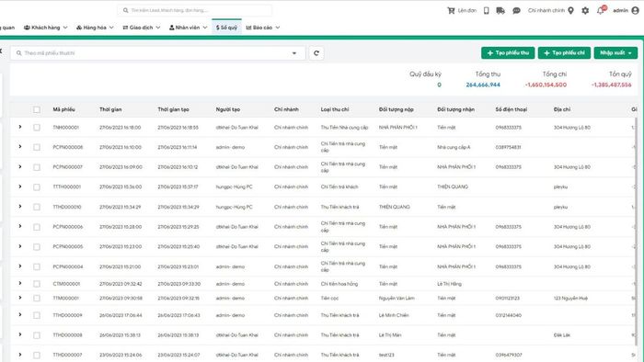
Task: Expand row PCPN000005 details
Action: [x=19, y=246]
